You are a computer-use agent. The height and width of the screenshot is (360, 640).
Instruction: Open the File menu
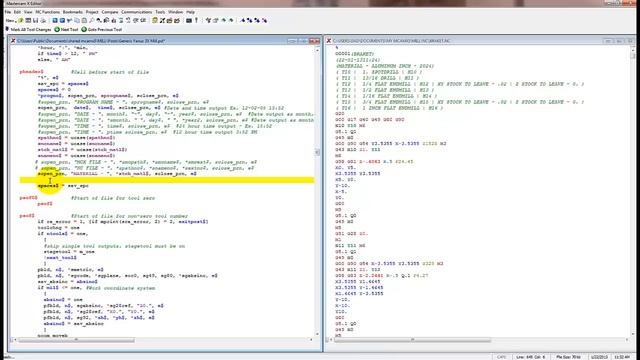click(8, 12)
